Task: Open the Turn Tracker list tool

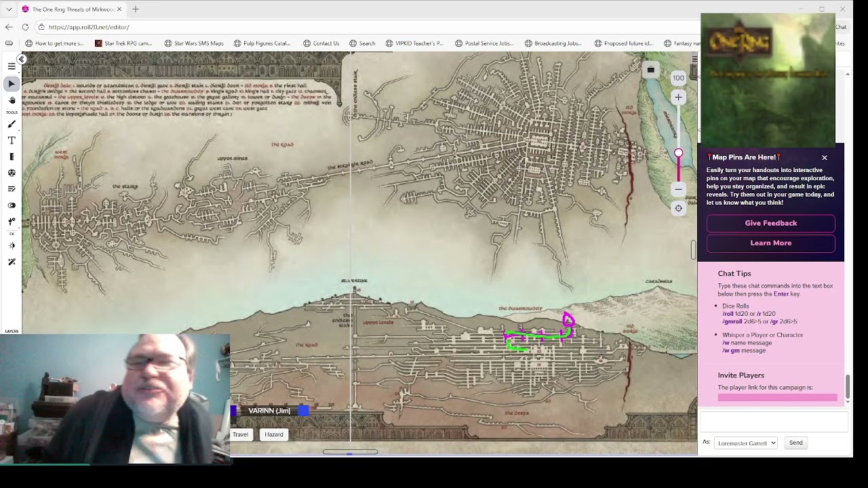Action: 12,189
